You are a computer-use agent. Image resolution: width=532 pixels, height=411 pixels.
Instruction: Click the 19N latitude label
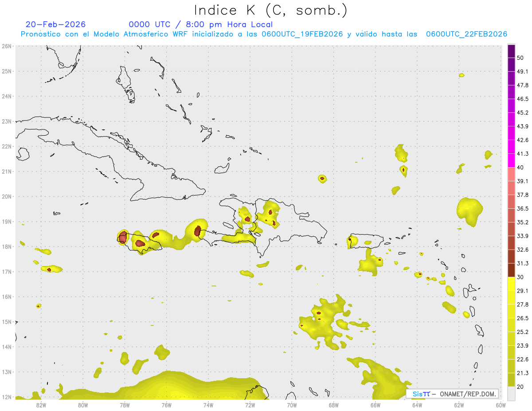click(7, 222)
